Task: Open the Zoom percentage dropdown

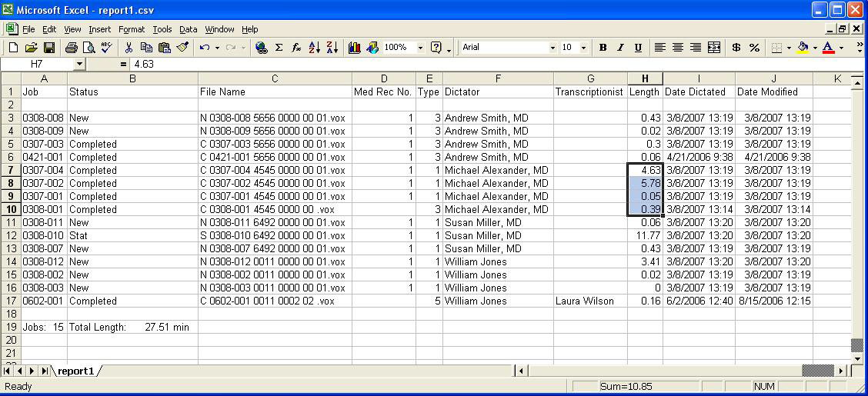Action: (420, 48)
